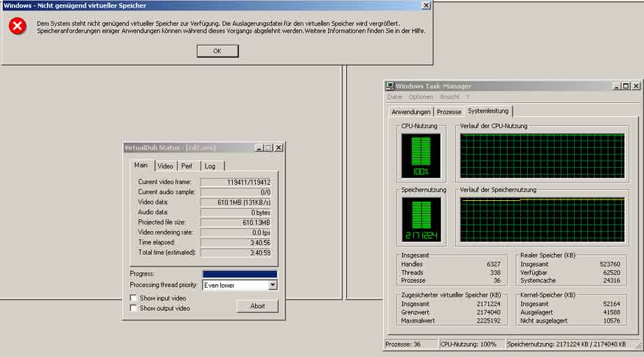644x357 pixels.
Task: Click the Grenzwert value 2174040
Action: pos(489,312)
